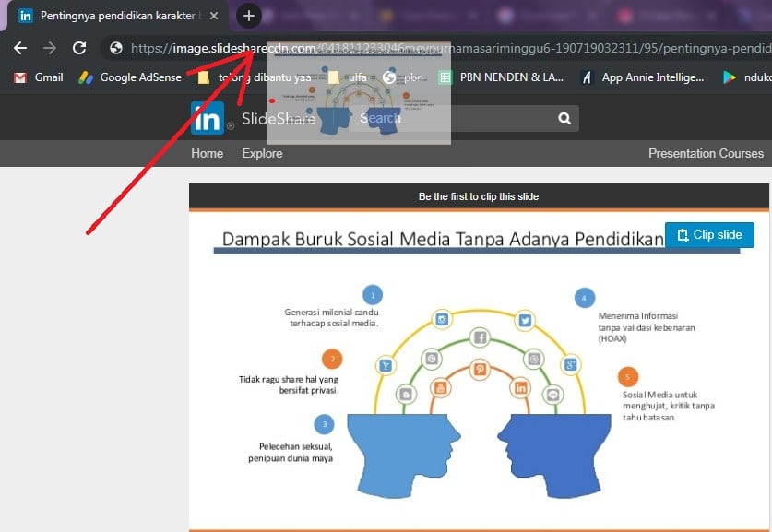Open the Explore menu
This screenshot has height=532, width=772.
(262, 154)
